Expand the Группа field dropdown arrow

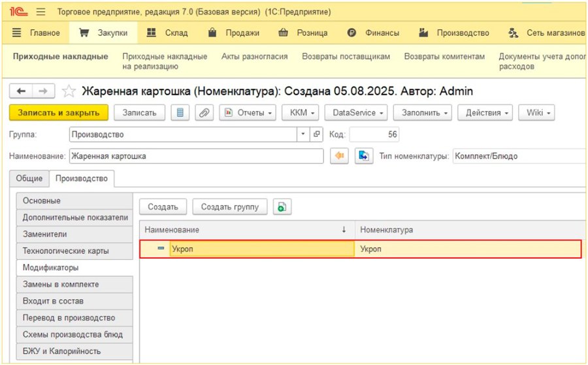click(x=303, y=135)
